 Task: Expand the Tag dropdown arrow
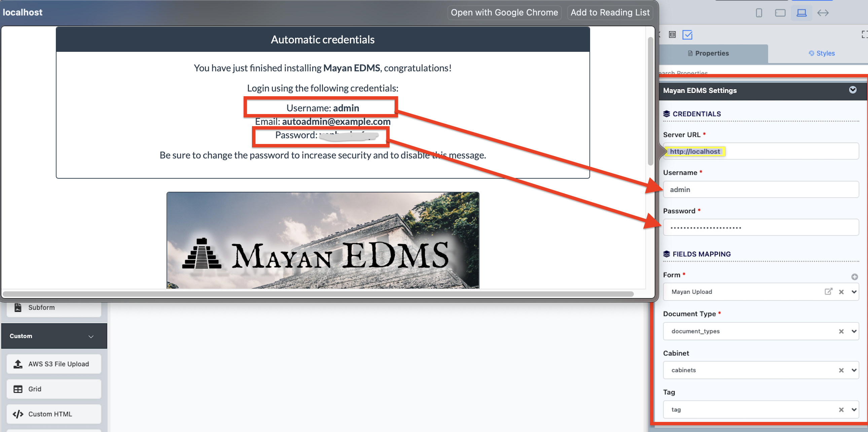[854, 409]
